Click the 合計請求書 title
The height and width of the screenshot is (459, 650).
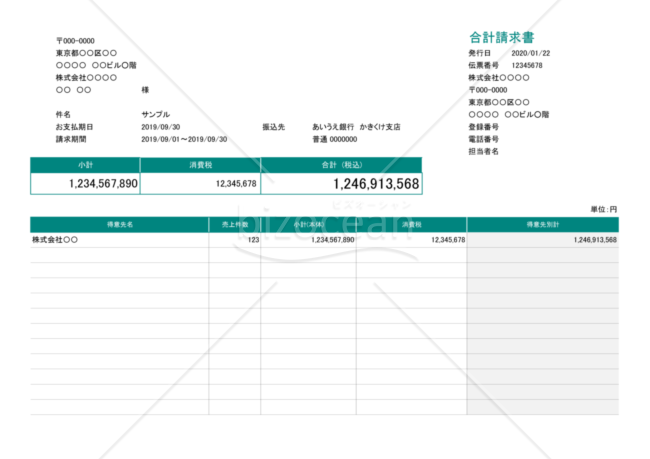[502, 37]
